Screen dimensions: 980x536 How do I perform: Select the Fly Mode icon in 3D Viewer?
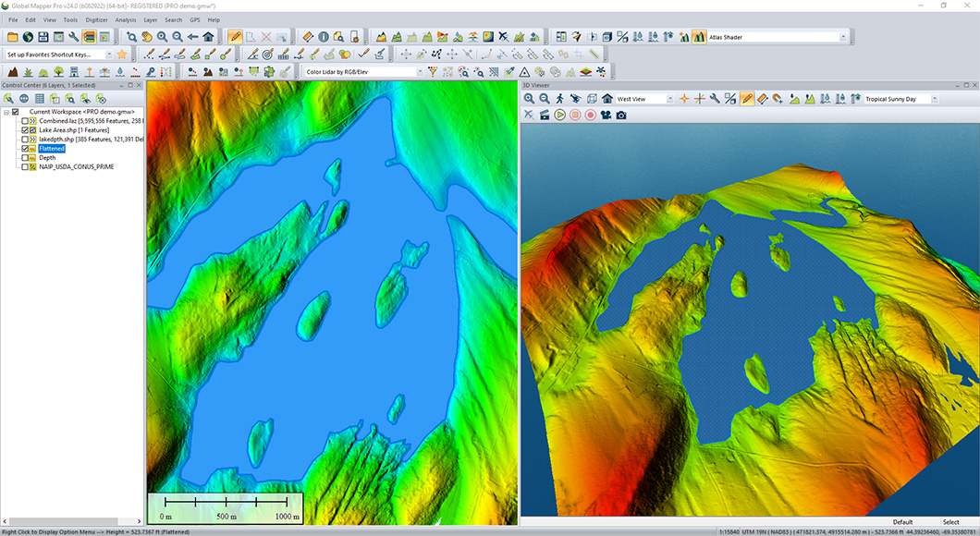[x=574, y=99]
